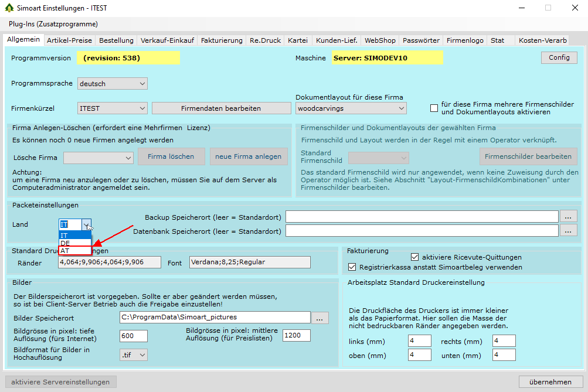Click browse button next to Bilder Speicherort
Viewport: 588px width, 392px height.
pos(320,318)
